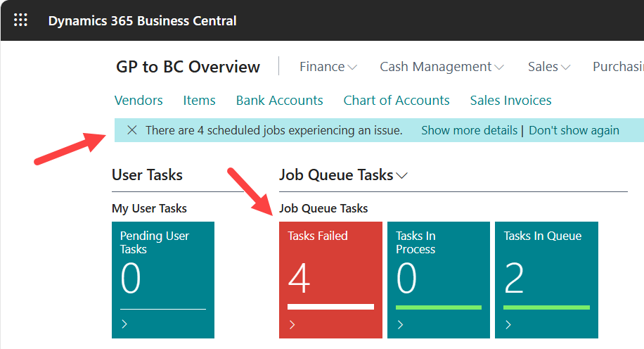Click Dynamics 365 Business Central title

142,20
